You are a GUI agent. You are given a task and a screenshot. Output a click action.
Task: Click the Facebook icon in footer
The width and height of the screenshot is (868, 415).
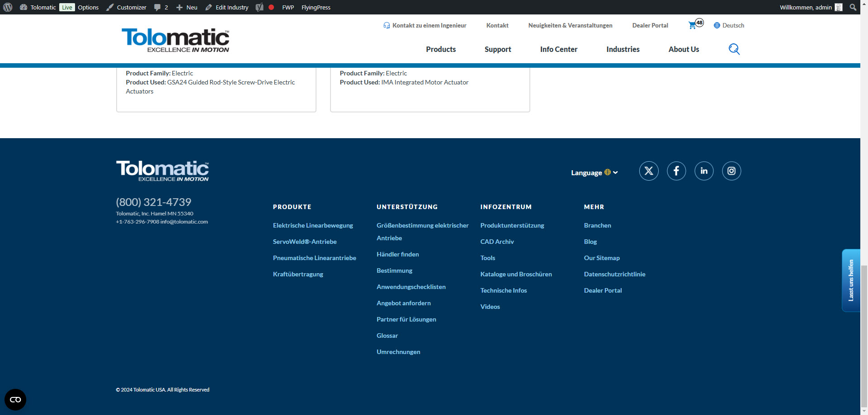[x=676, y=171]
